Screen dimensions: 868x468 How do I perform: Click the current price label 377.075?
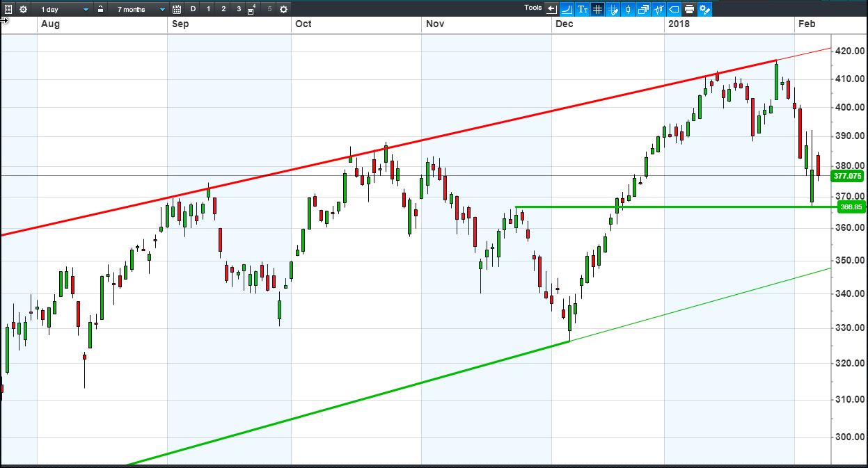(x=849, y=176)
